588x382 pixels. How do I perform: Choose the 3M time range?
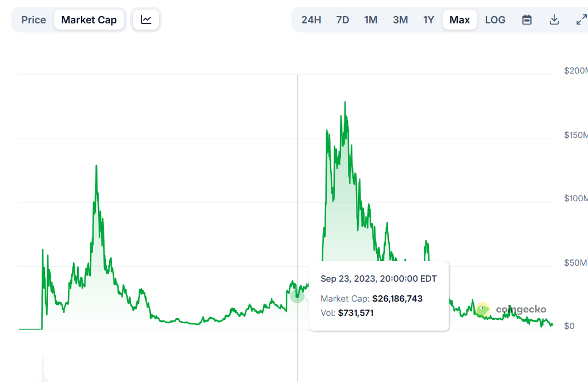pos(400,20)
